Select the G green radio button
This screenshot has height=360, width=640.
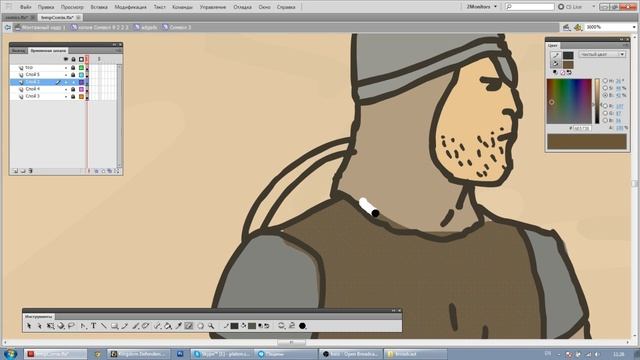pos(605,113)
